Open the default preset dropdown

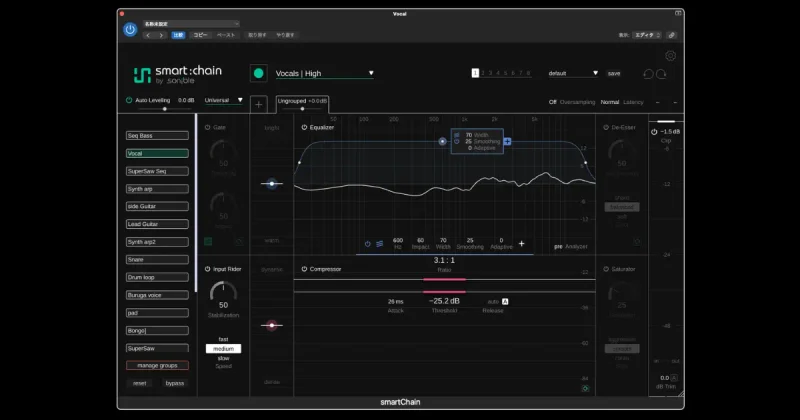point(573,73)
